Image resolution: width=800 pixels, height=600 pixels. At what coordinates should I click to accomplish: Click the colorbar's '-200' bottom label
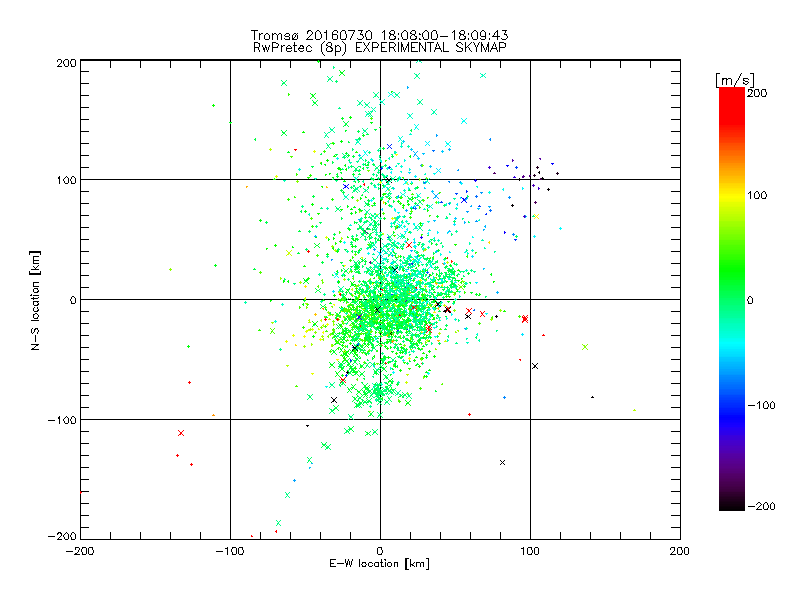coord(761,506)
